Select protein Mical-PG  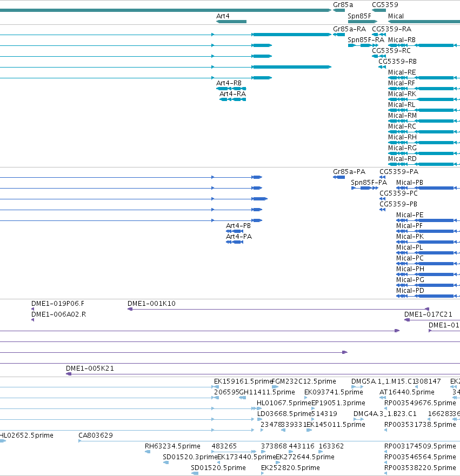tap(428, 285)
